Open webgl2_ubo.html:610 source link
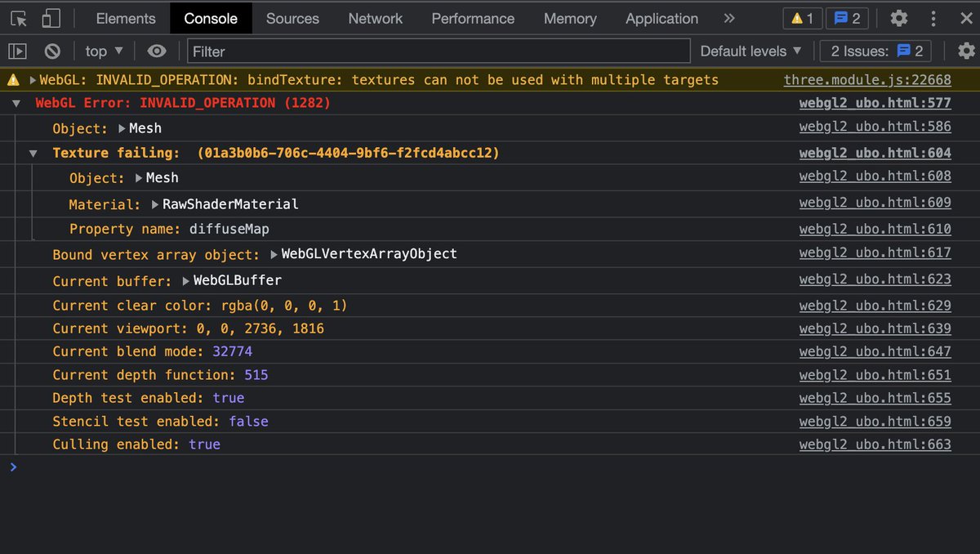Screen dimensions: 980x554 (x=875, y=229)
